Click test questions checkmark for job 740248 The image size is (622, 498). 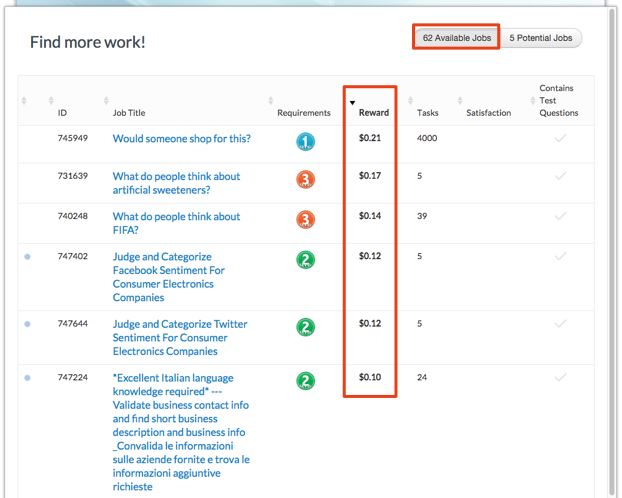(560, 215)
